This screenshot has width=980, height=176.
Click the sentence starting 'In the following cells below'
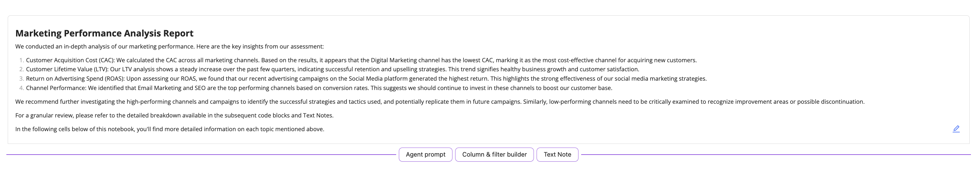point(170,129)
